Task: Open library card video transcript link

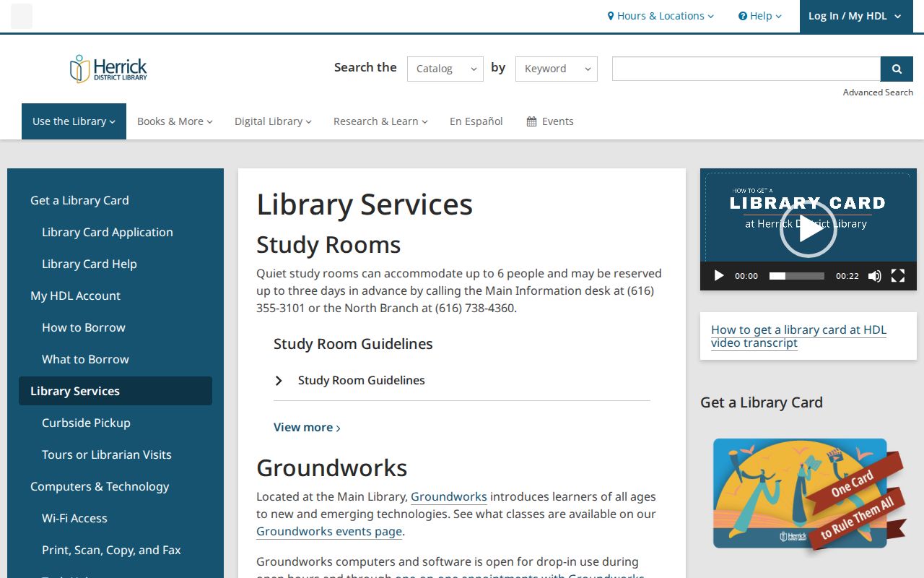Action: tap(798, 336)
